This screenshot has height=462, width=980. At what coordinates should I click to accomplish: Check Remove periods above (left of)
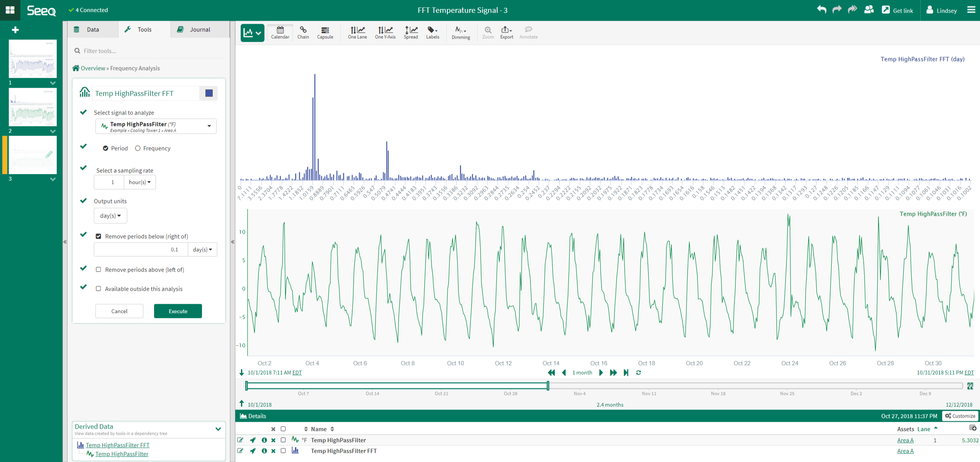(x=98, y=270)
